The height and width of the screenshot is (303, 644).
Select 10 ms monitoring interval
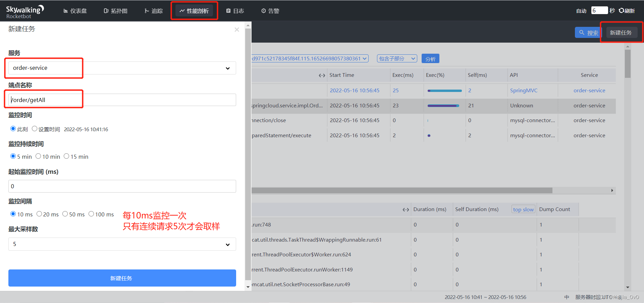coord(13,214)
